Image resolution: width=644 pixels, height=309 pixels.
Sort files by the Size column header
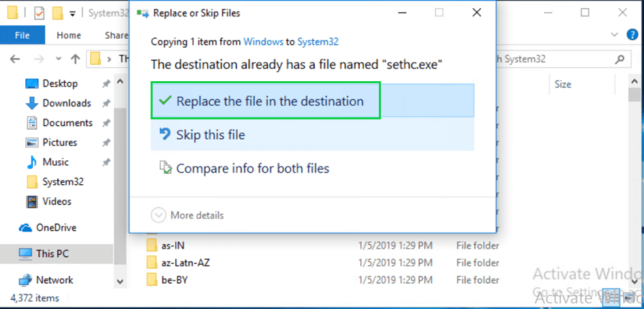563,85
